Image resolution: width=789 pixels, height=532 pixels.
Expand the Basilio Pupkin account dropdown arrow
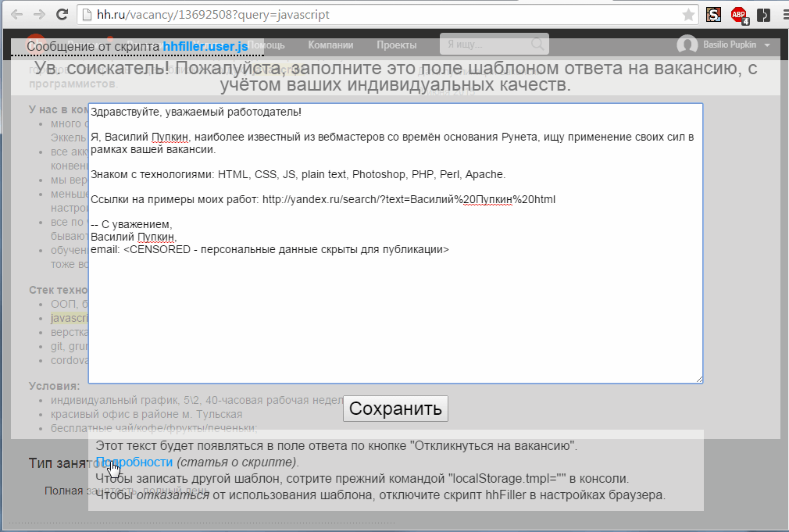click(767, 45)
